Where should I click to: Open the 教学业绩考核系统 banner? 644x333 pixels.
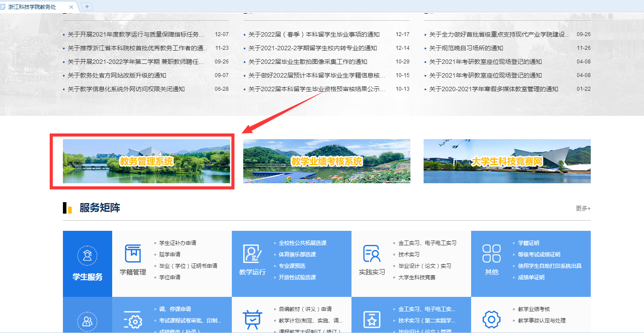pyautogui.click(x=326, y=161)
